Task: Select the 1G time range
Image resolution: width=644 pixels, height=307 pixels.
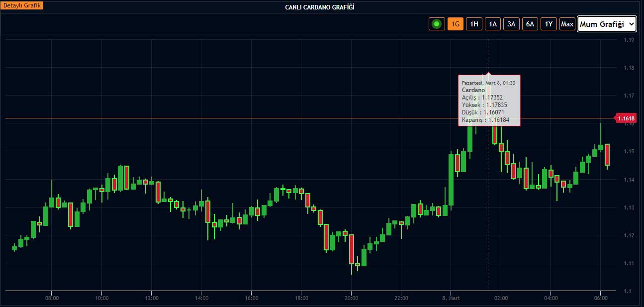Action: coord(456,24)
